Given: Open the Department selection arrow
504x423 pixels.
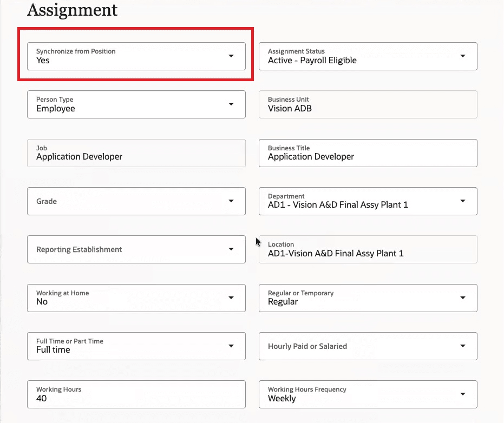Looking at the screenshot, I should pyautogui.click(x=463, y=201).
